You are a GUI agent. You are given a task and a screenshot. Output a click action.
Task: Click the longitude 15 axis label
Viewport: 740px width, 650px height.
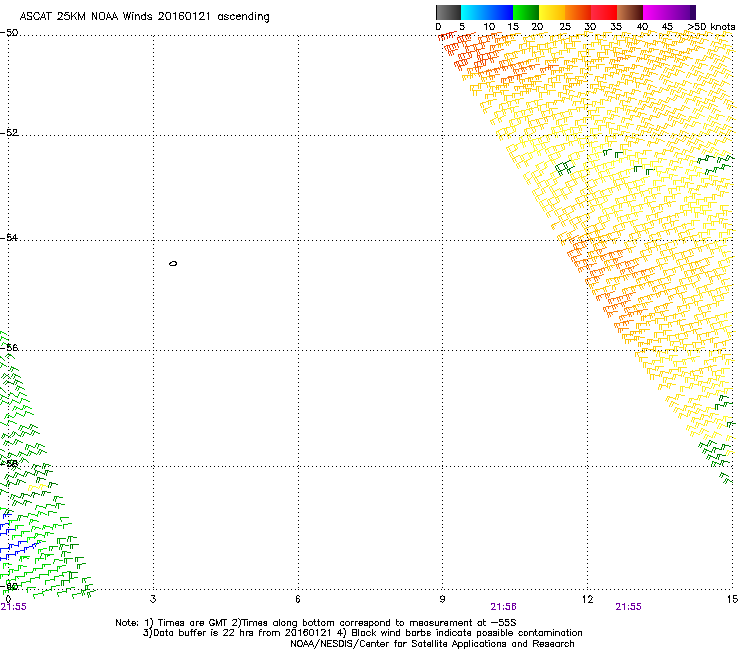[732, 599]
